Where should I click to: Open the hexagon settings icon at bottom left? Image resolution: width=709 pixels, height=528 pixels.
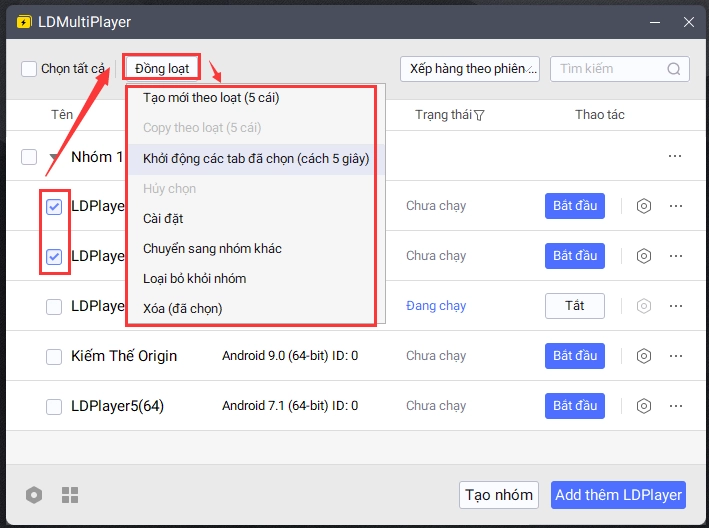point(34,495)
